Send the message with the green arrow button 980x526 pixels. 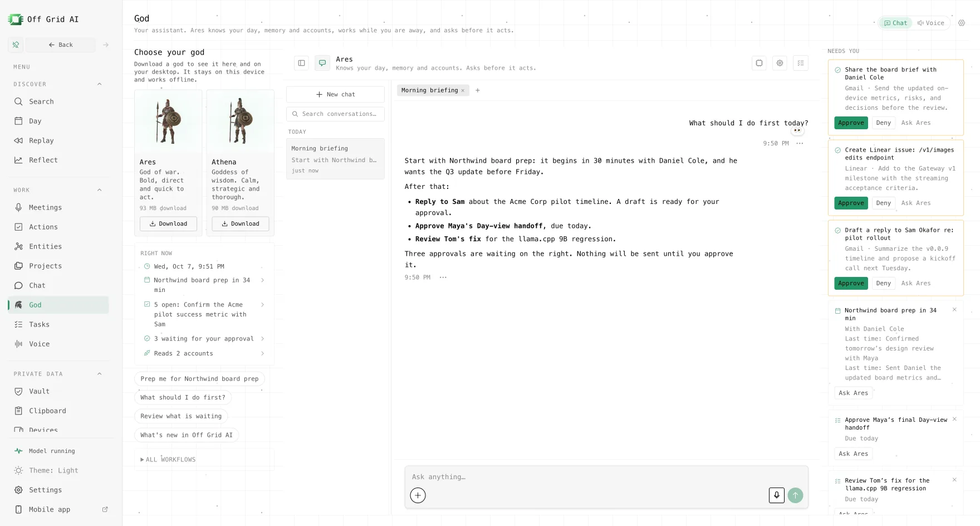pos(795,495)
